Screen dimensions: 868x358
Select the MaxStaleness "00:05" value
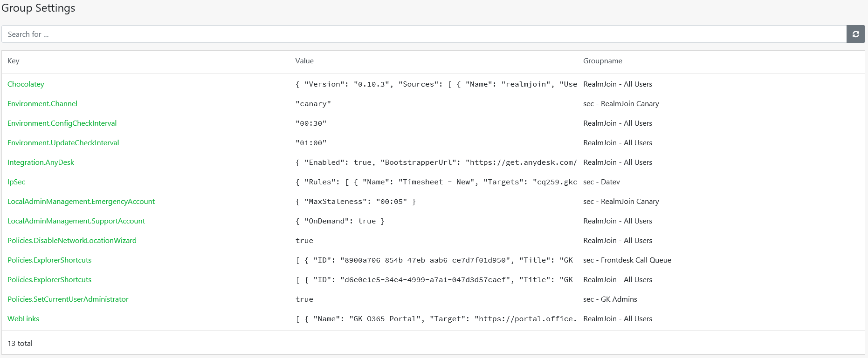356,202
